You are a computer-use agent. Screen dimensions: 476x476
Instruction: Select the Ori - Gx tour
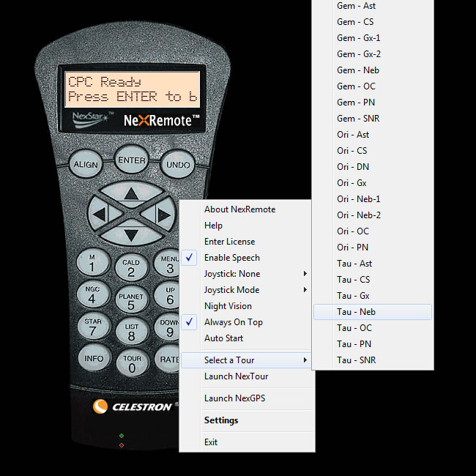tap(373, 183)
